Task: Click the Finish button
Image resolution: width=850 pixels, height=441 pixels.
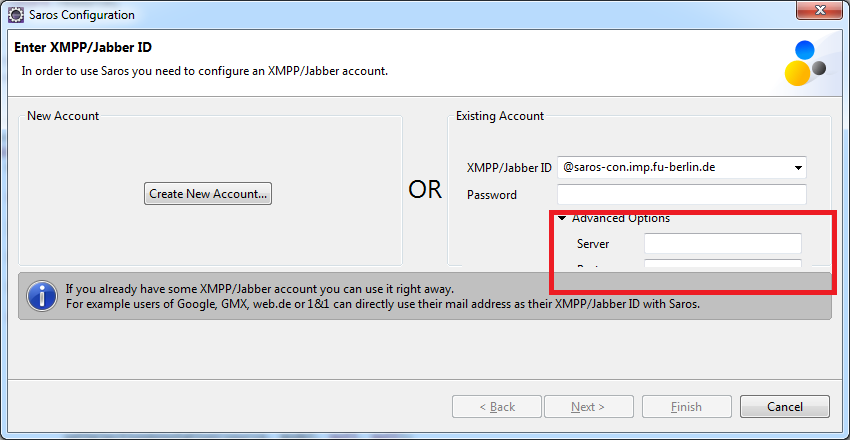Action: tap(685, 407)
